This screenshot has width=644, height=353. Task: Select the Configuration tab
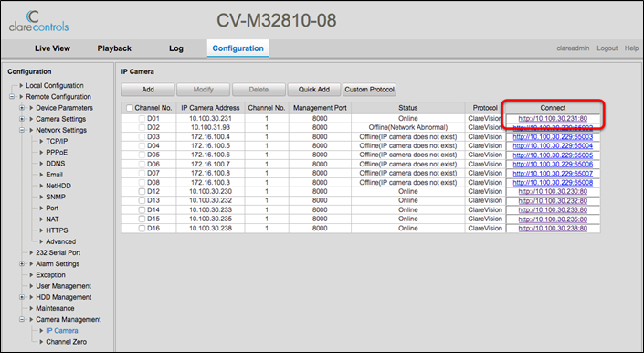(238, 48)
